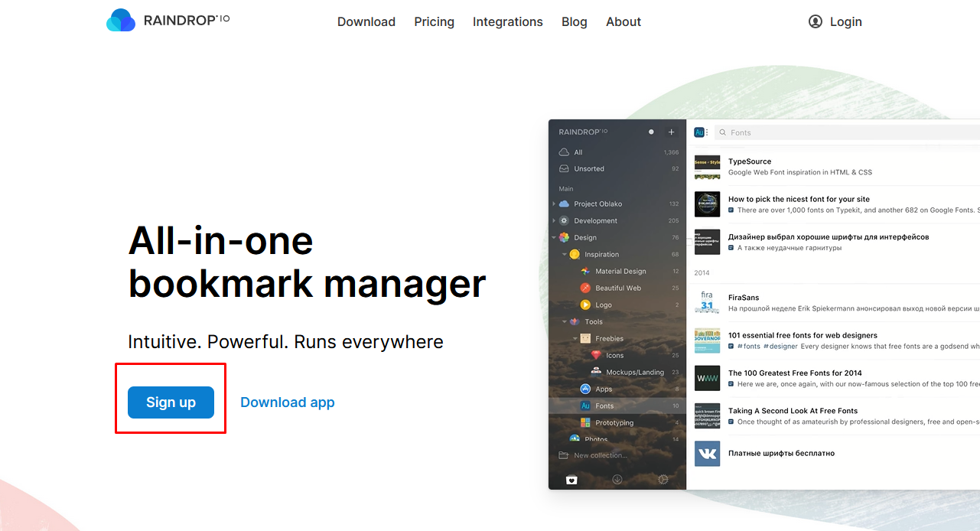This screenshot has width=980, height=531.
Task: Select the Photos collection row
Action: (617, 439)
